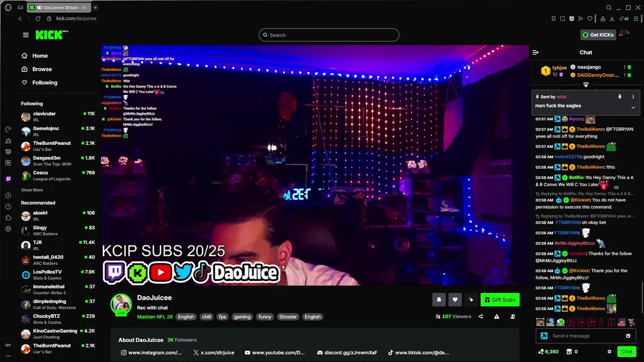644x362 pixels.
Task: Click DaoJuicee live avatar
Action: coord(121,305)
